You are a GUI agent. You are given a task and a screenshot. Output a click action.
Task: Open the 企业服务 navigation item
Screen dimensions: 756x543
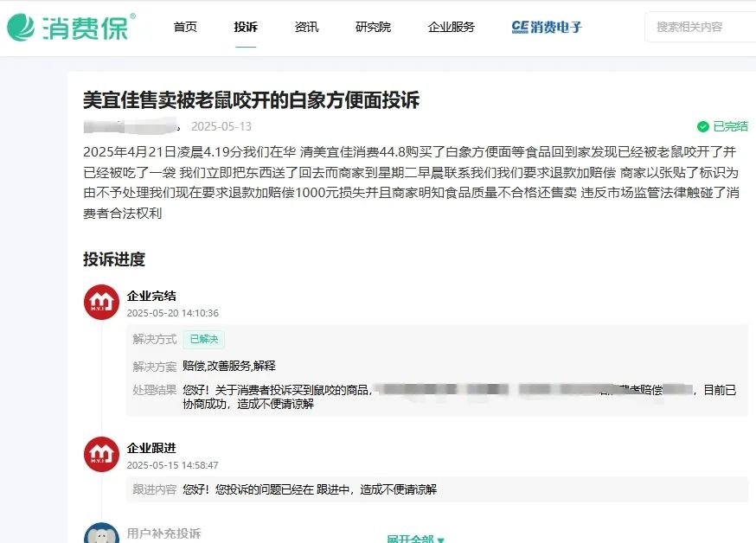[452, 27]
